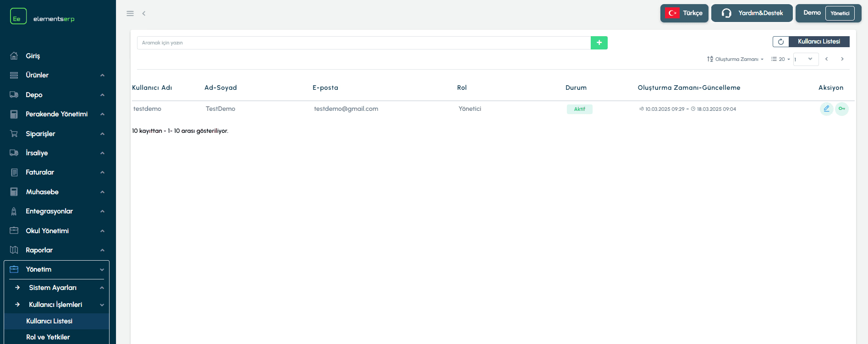The height and width of the screenshot is (344, 868).
Task: Click the Perakende Yönetimi calculator icon
Action: 14,114
